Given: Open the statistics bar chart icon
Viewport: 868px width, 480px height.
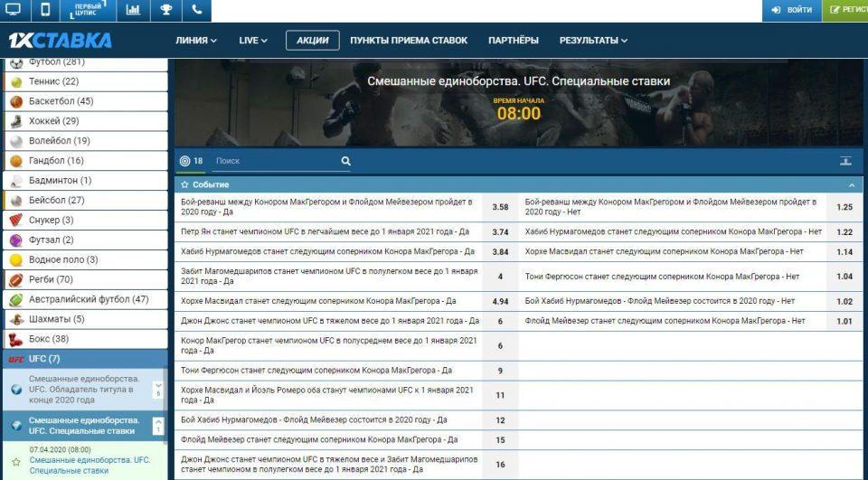Looking at the screenshot, I should (133, 11).
